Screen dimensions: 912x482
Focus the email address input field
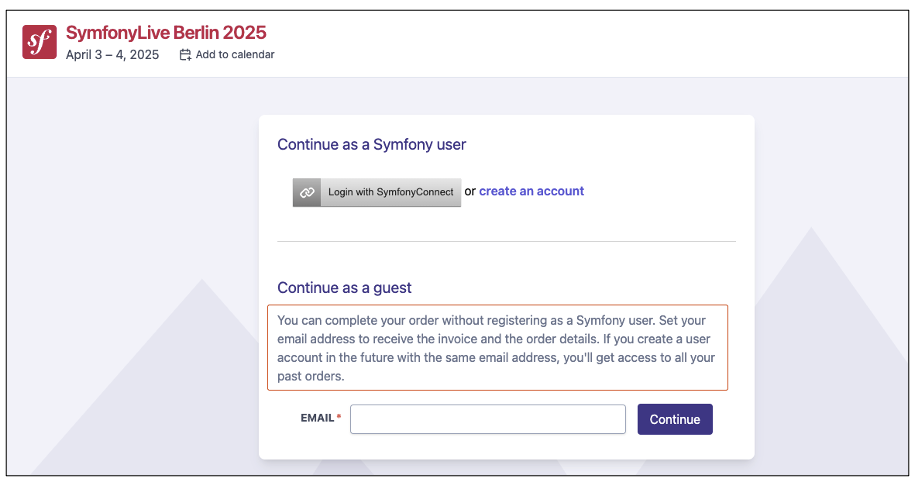pyautogui.click(x=487, y=419)
